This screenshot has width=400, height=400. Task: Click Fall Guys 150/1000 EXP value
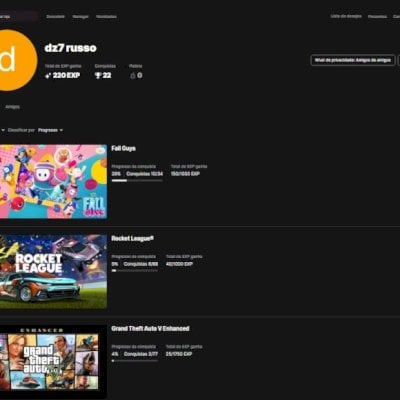(x=185, y=174)
